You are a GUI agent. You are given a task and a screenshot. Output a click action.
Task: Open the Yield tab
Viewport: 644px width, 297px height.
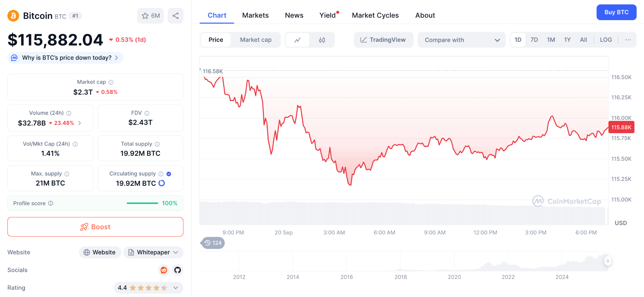(x=328, y=15)
